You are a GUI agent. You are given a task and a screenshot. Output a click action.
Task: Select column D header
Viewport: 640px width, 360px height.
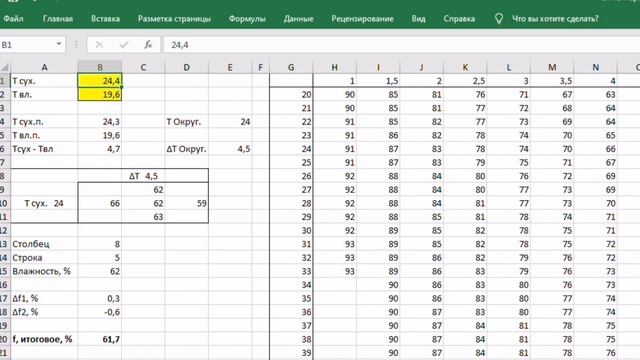pos(187,67)
